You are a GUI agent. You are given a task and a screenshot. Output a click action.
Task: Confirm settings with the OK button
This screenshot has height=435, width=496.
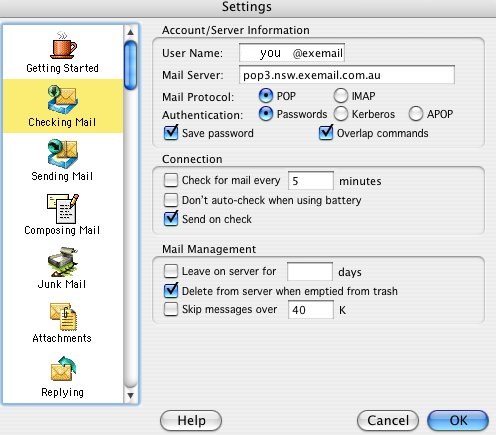tap(458, 420)
